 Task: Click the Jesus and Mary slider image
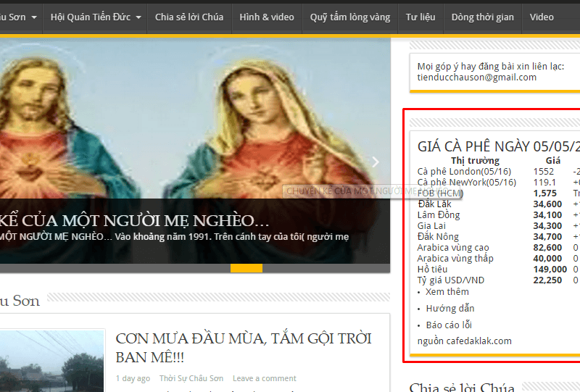(x=195, y=118)
